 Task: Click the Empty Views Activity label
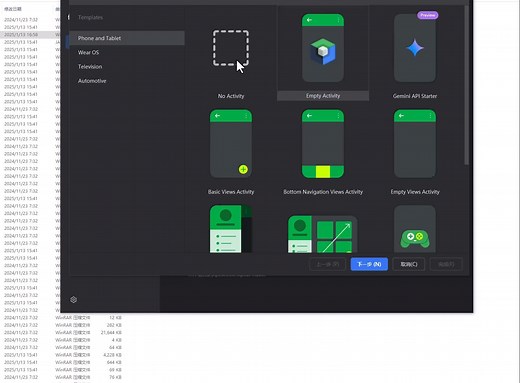pyautogui.click(x=415, y=192)
